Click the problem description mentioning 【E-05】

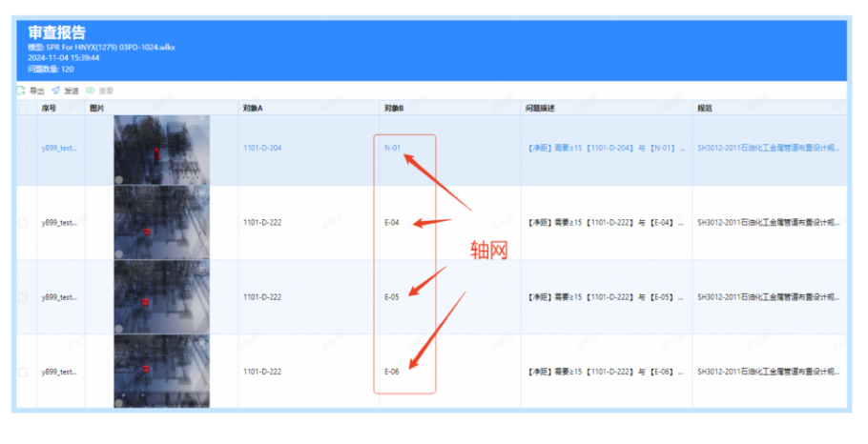(x=606, y=297)
